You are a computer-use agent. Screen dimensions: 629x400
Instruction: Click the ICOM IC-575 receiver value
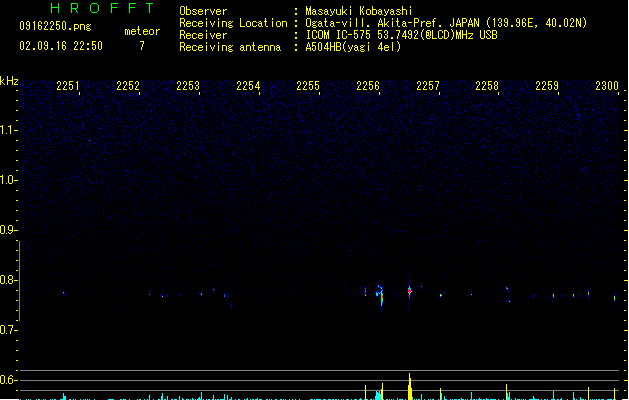401,35
